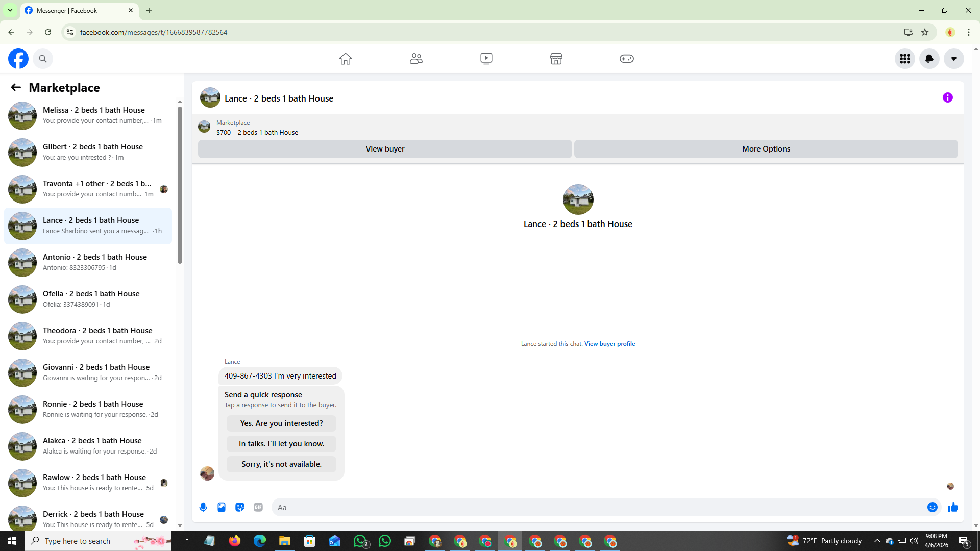The image size is (980, 551).
Task: Open the Facebook menu grid icon
Action: [905, 59]
